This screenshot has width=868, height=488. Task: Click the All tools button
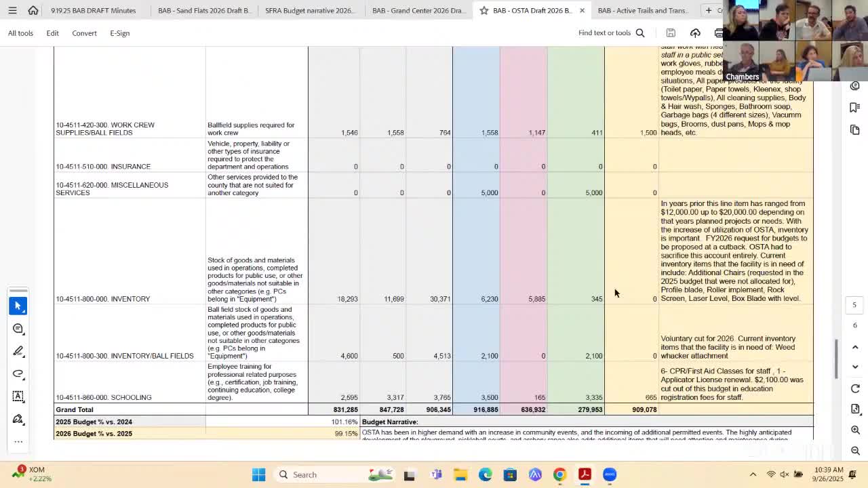20,33
